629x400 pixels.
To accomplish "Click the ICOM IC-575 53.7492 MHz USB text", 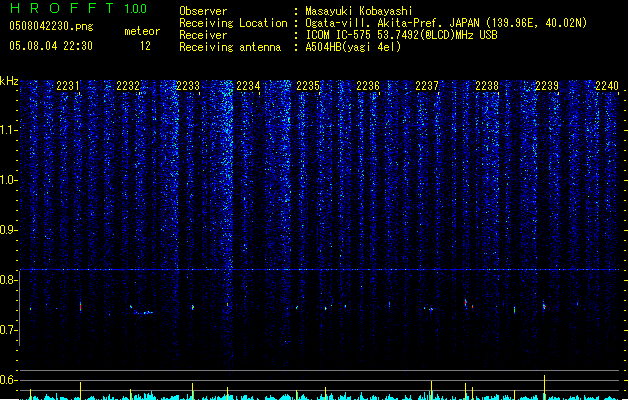I will pyautogui.click(x=401, y=35).
